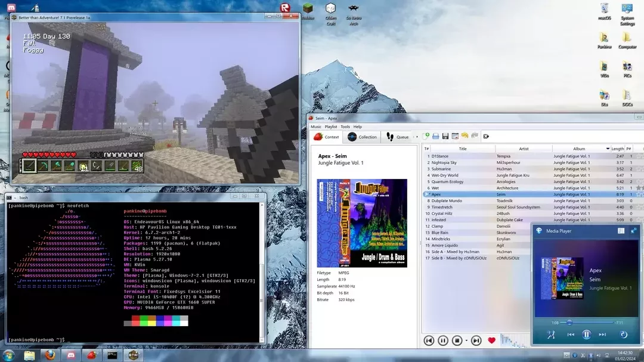
Task: Click the Media Player seek slider
Action: pyautogui.click(x=587, y=323)
